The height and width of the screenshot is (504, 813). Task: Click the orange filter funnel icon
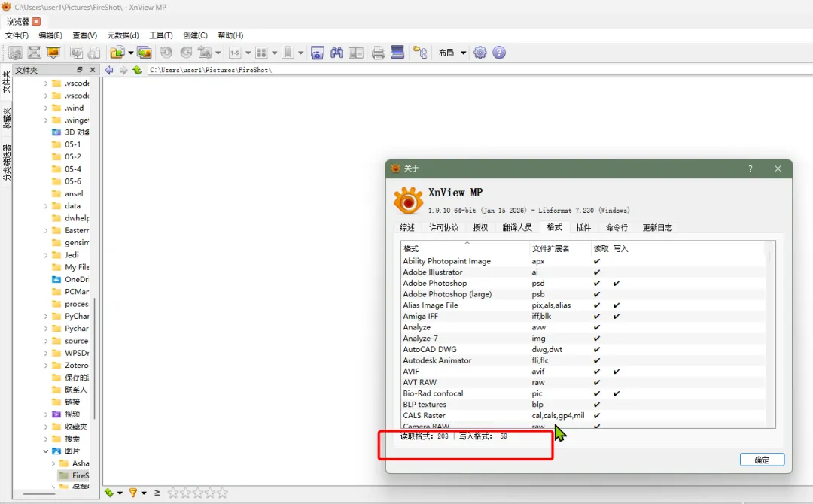pyautogui.click(x=132, y=493)
